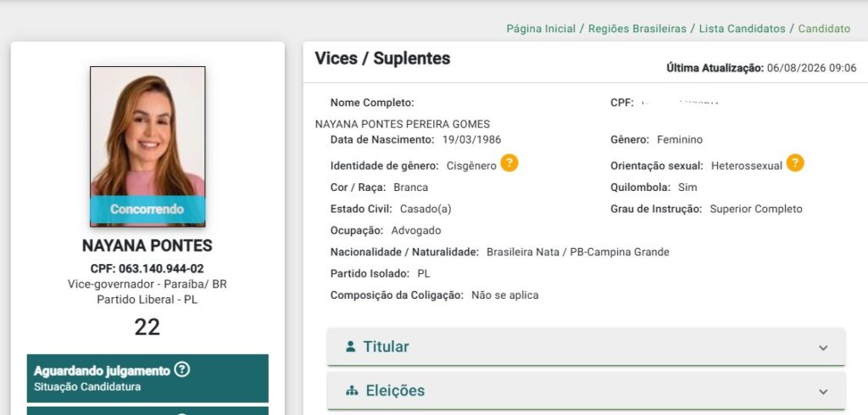Screen dimensions: 868x415
Task: Click the hierarchy icon in Eleições section
Action: click(x=352, y=390)
